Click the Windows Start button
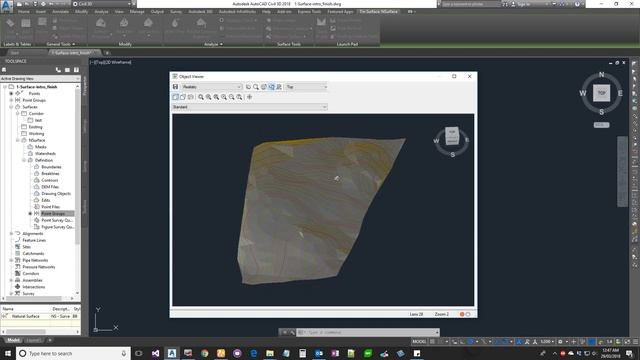Image resolution: width=640 pixels, height=360 pixels. (7, 353)
